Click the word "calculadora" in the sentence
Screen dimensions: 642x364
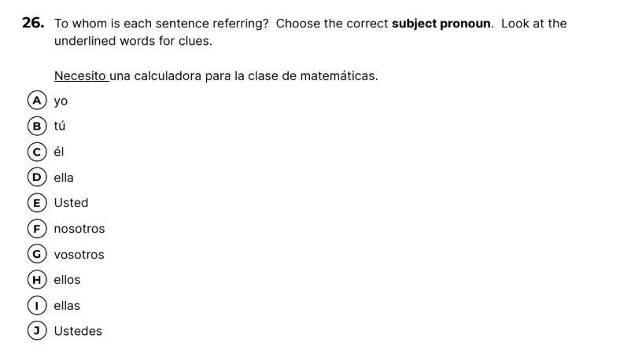point(166,76)
